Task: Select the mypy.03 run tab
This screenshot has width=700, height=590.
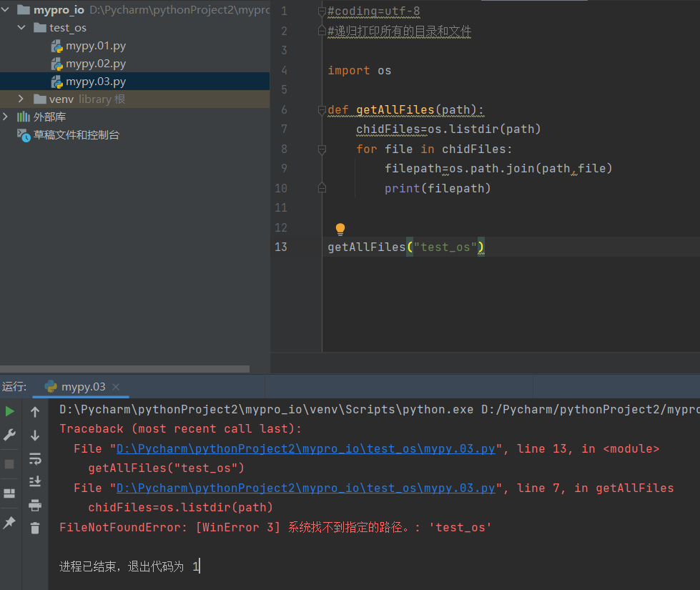Action: tap(82, 387)
